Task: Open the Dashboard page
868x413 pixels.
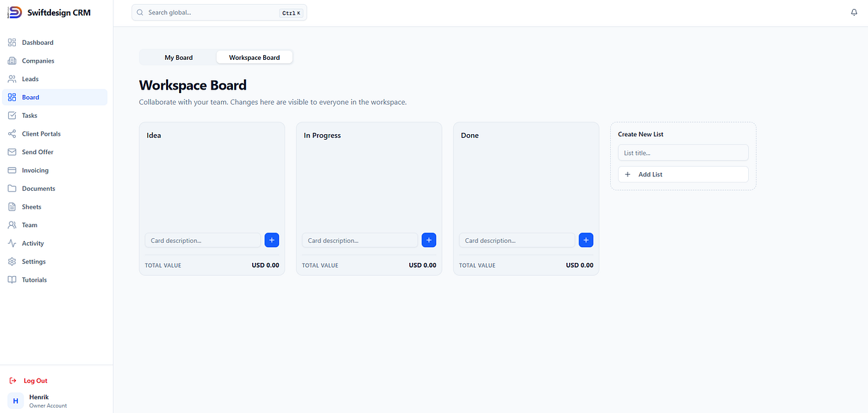Action: coord(55,43)
